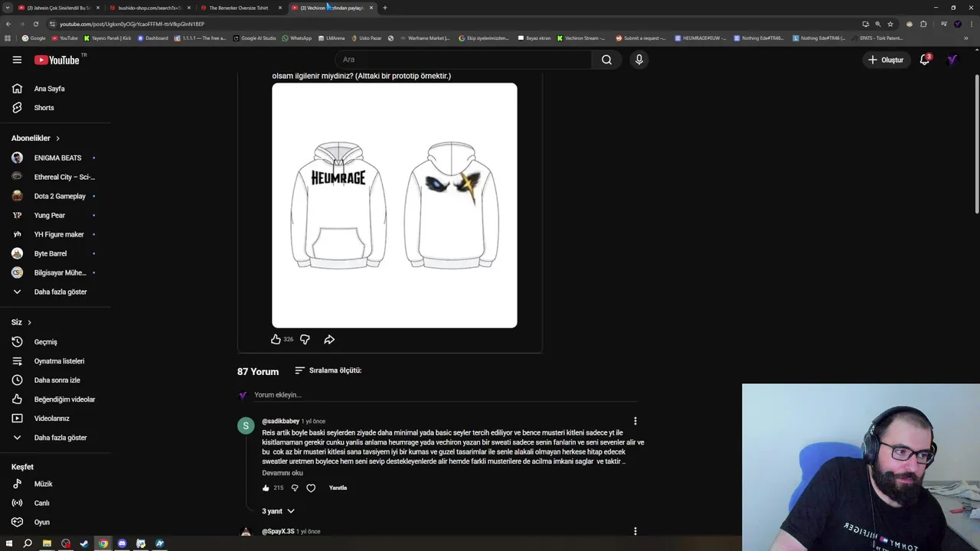Open Daha sonra izle list
The width and height of the screenshot is (980, 551).
(x=55, y=380)
